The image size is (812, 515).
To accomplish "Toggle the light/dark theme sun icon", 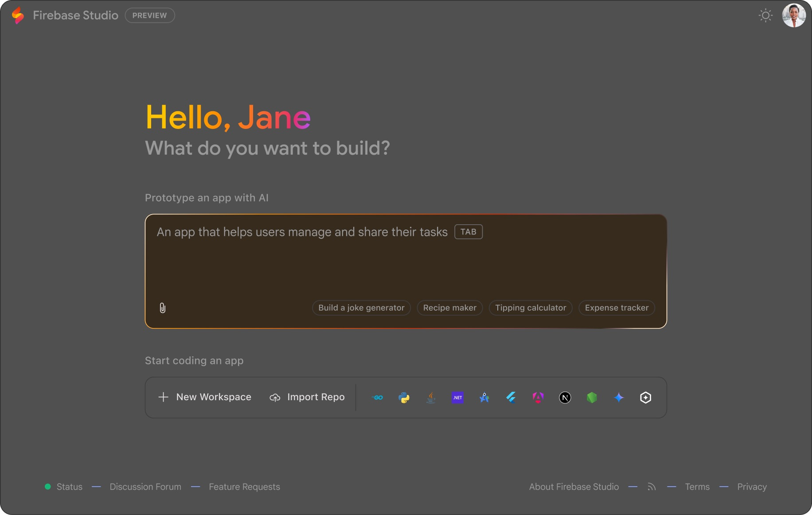I will click(x=765, y=16).
